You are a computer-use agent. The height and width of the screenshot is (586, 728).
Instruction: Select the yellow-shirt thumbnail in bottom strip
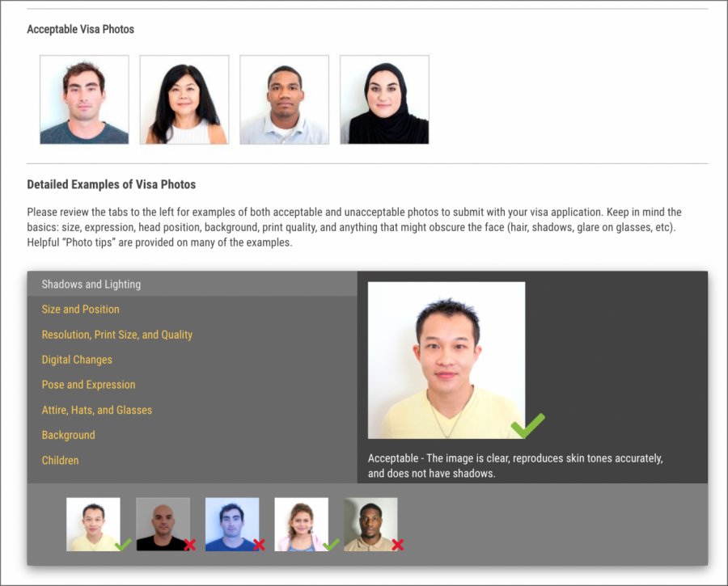pos(93,524)
